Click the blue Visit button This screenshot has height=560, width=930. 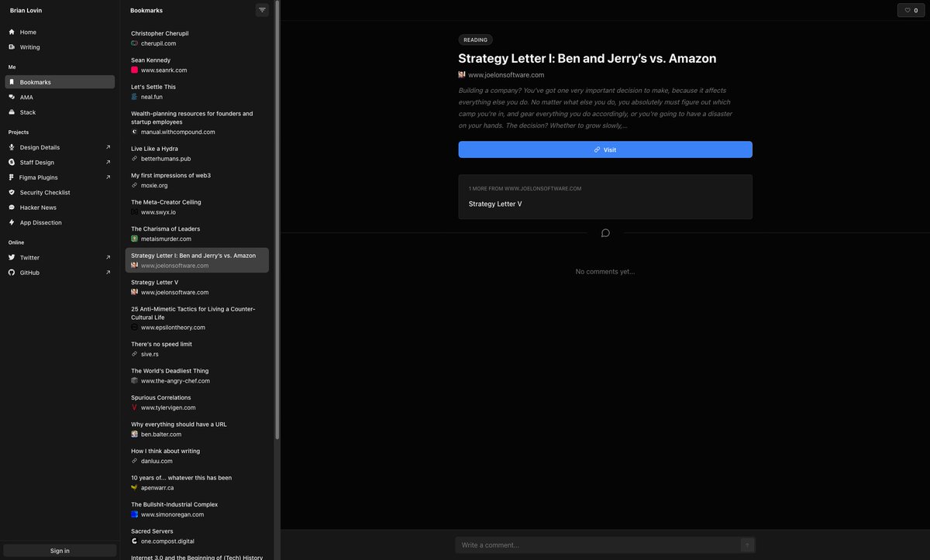click(605, 149)
